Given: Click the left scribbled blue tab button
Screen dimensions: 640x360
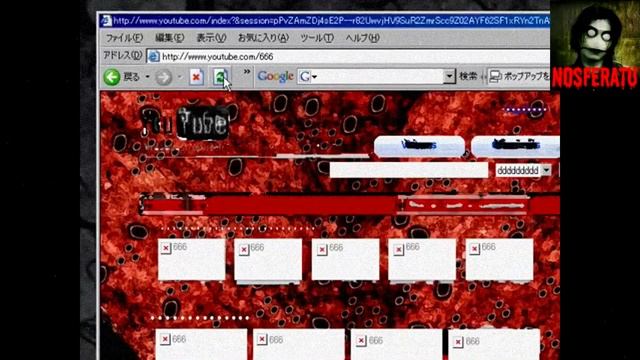Looking at the screenshot, I should click(419, 146).
